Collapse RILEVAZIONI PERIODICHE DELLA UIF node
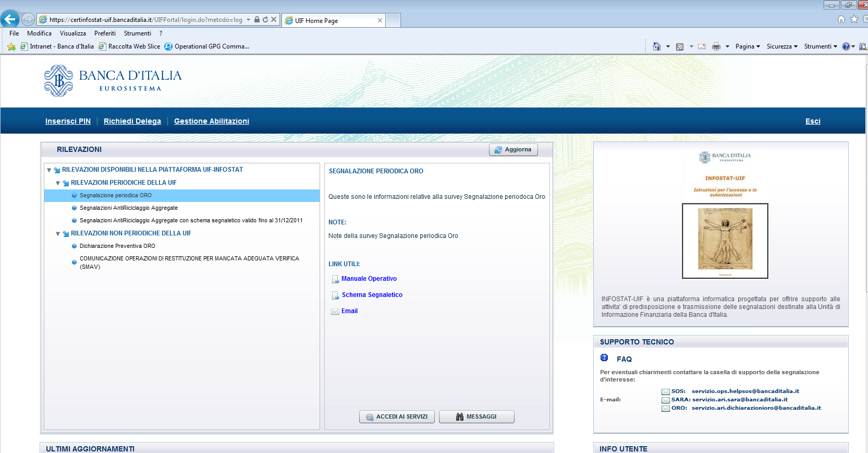 (58, 183)
